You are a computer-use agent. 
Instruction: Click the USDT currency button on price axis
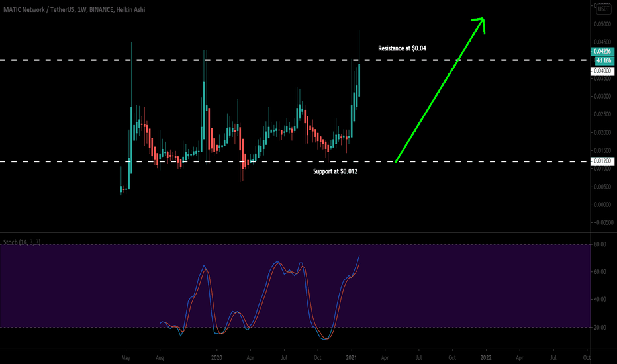[604, 9]
